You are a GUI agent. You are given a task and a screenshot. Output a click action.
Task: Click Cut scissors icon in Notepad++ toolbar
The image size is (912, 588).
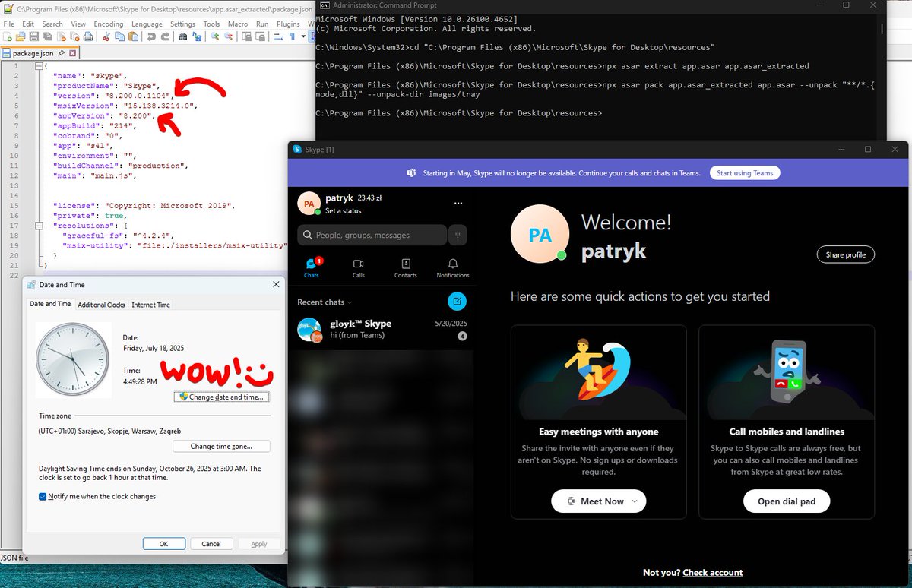point(106,36)
